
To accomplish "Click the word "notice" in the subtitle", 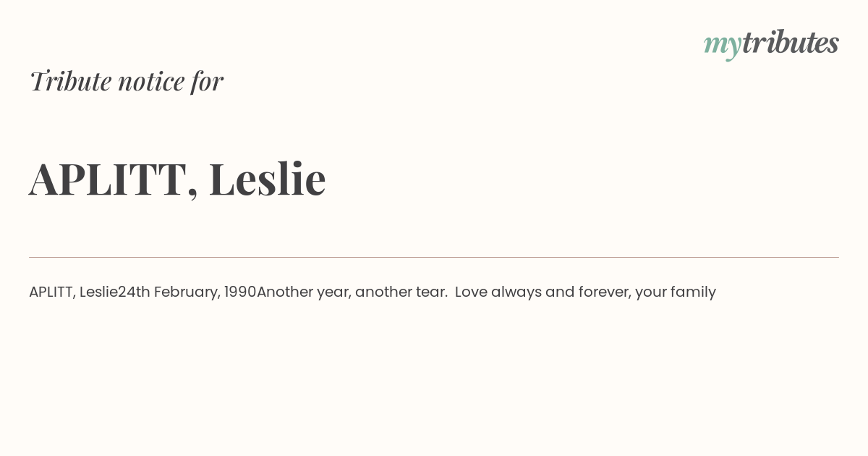I will pyautogui.click(x=151, y=81).
